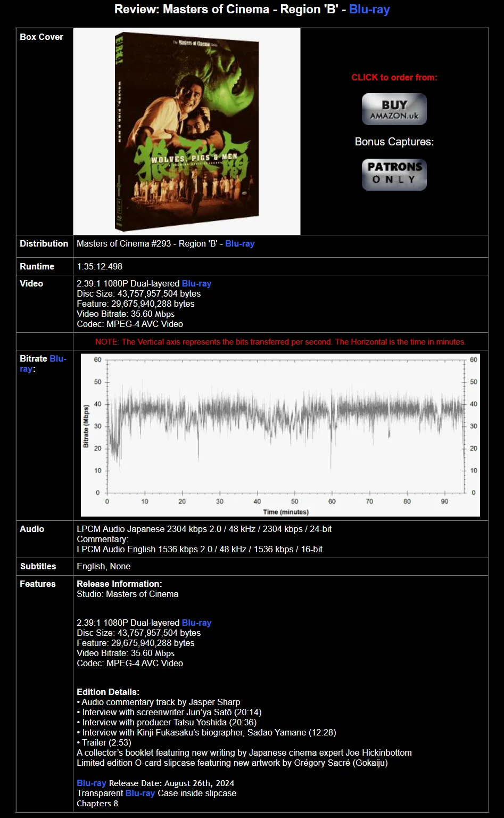Screen dimensions: 504x818
Task: Click the 'Commentary:' text in Audio row
Action: pos(102,539)
